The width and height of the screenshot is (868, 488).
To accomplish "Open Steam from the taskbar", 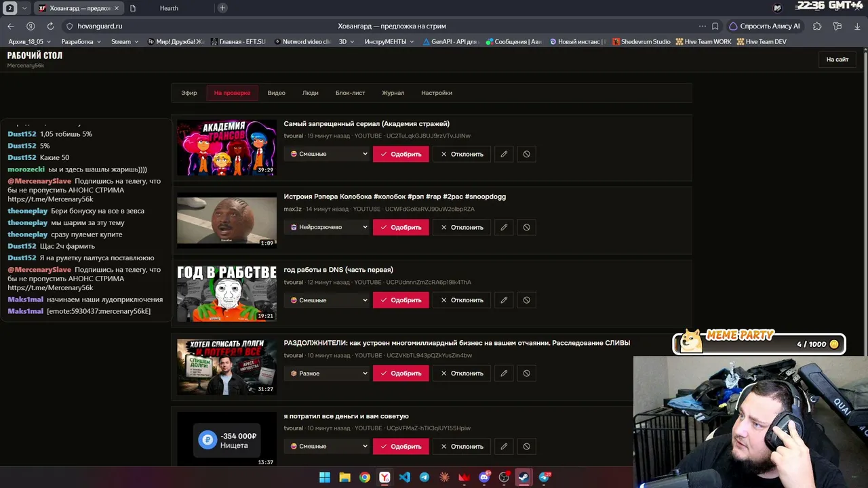I will [524, 477].
